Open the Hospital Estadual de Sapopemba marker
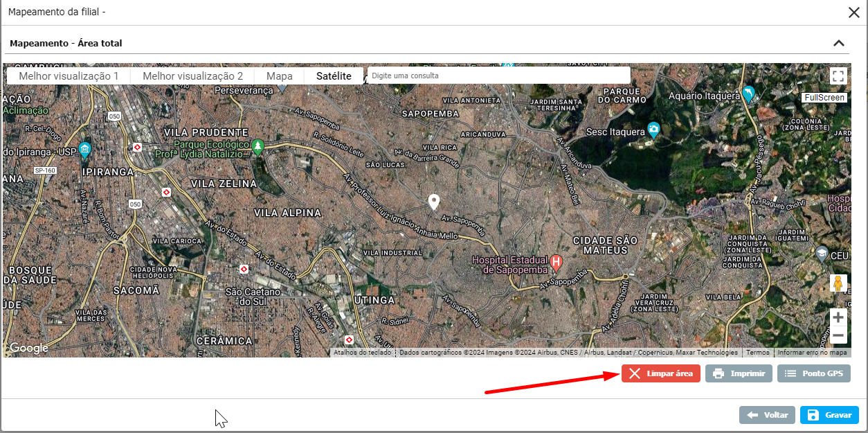This screenshot has height=433, width=868. click(x=556, y=263)
